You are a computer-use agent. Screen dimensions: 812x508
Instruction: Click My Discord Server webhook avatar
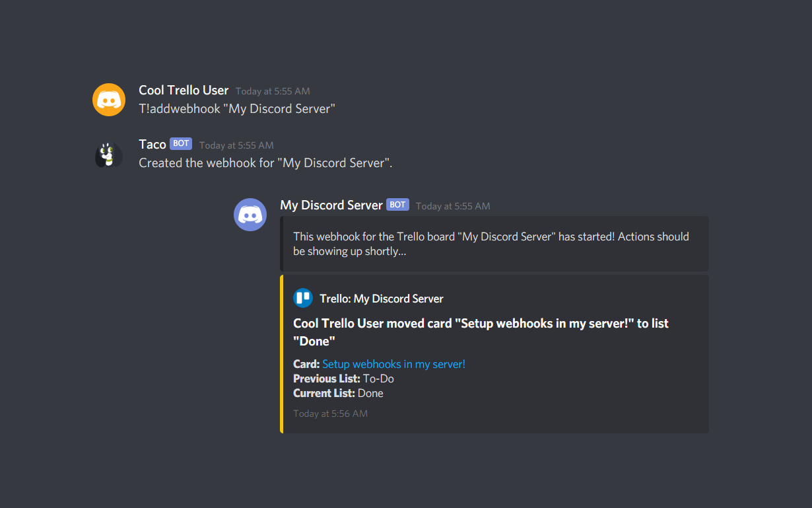[x=250, y=215]
